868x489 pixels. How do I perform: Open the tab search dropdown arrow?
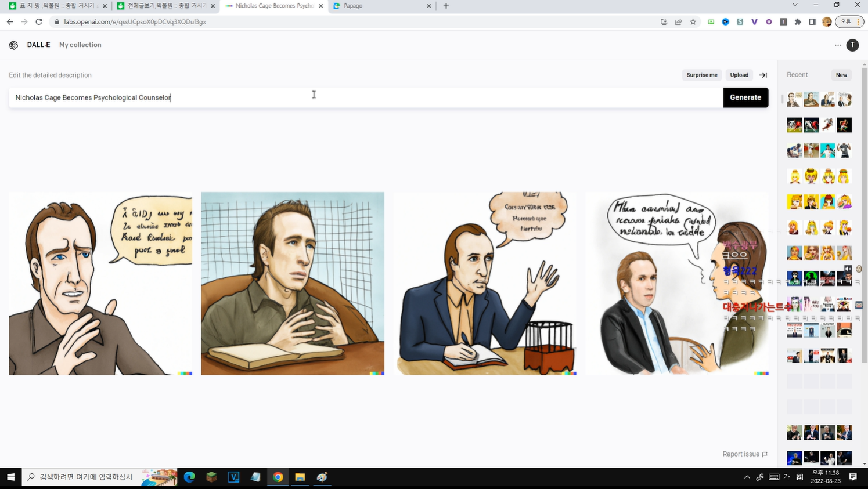[795, 5]
